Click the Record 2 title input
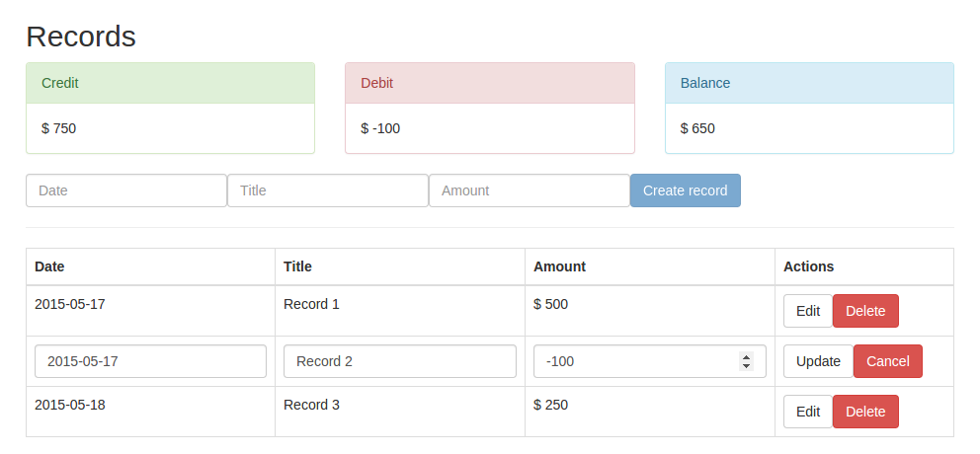 tap(400, 361)
